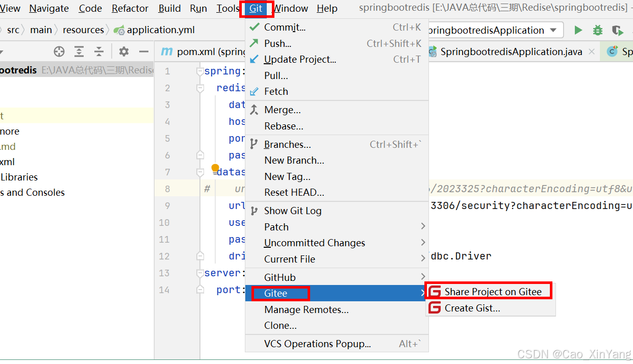Click the Update Project arrow icon
The height and width of the screenshot is (364, 633).
point(254,60)
